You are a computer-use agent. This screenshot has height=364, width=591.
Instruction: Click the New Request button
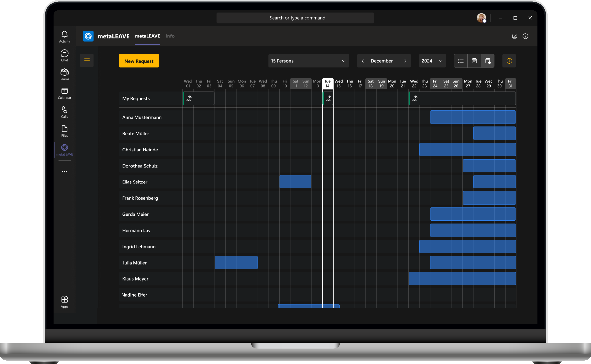pos(139,61)
